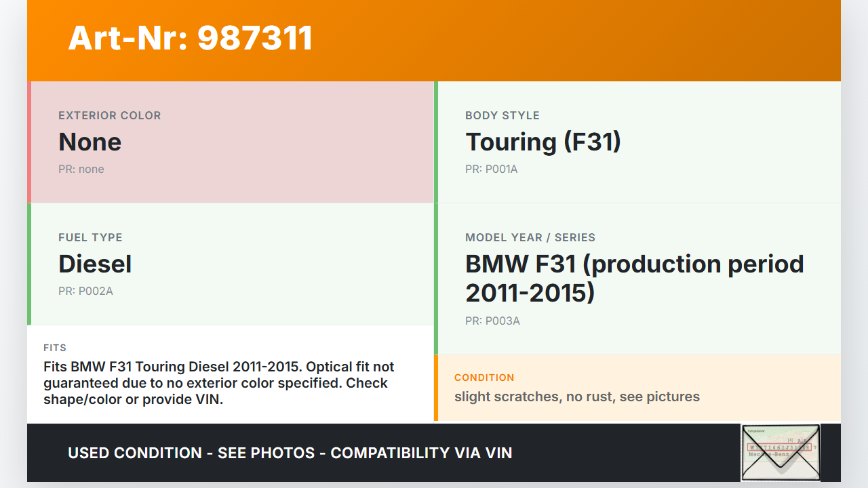Image resolution: width=868 pixels, height=488 pixels.
Task: Click the envelope VIN thumbnail in footer
Action: click(780, 452)
